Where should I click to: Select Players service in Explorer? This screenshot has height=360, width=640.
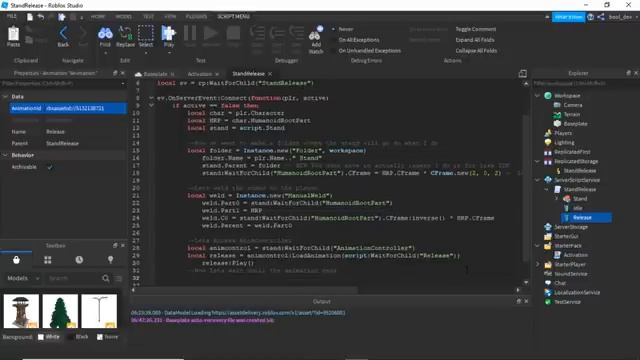click(x=563, y=133)
